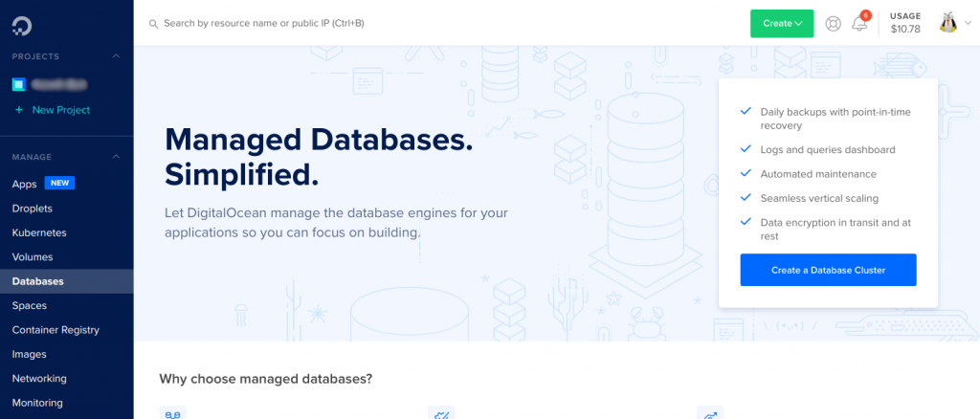
Task: Open the support lifebuoy icon
Action: point(834,24)
